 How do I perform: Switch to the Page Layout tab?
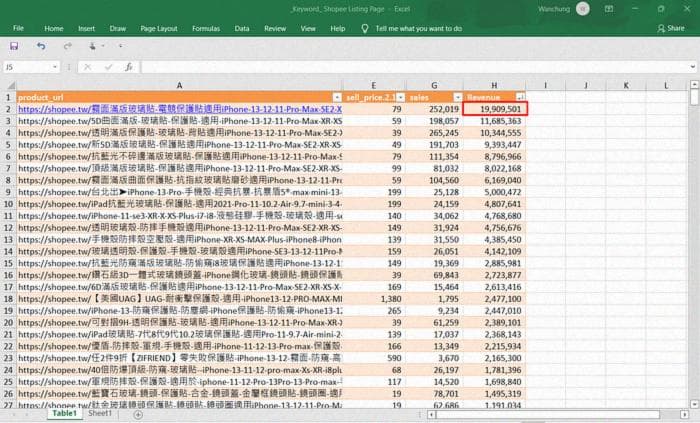click(158, 28)
